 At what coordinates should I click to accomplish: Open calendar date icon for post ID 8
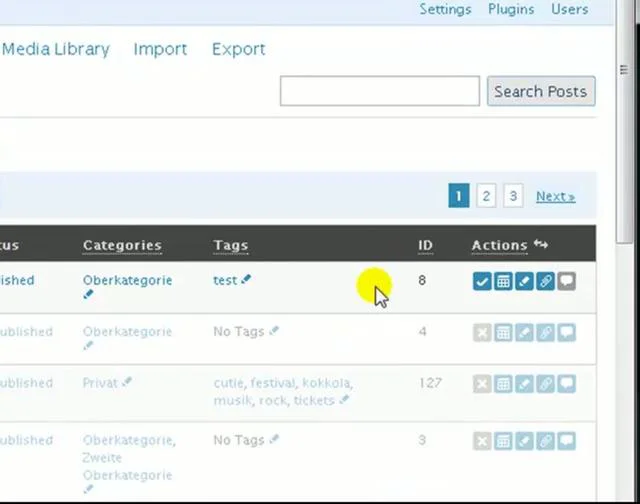click(503, 281)
